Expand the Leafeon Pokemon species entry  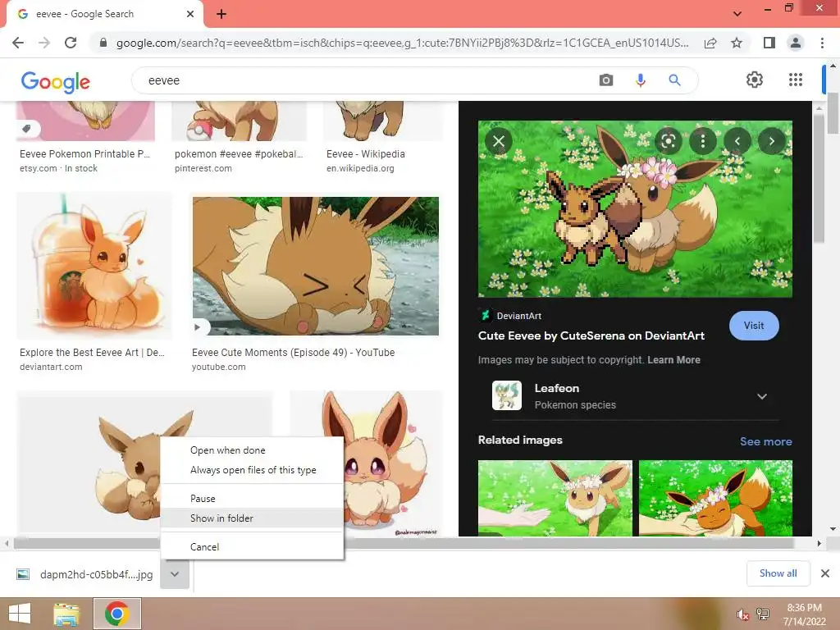635,396
